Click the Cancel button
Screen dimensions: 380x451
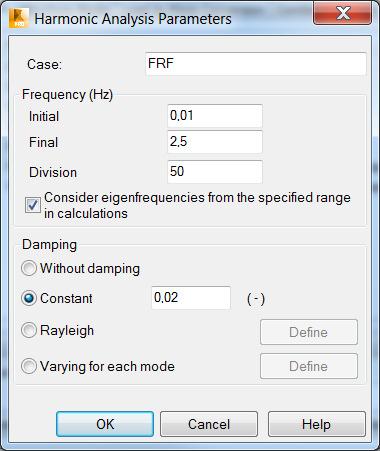click(209, 424)
